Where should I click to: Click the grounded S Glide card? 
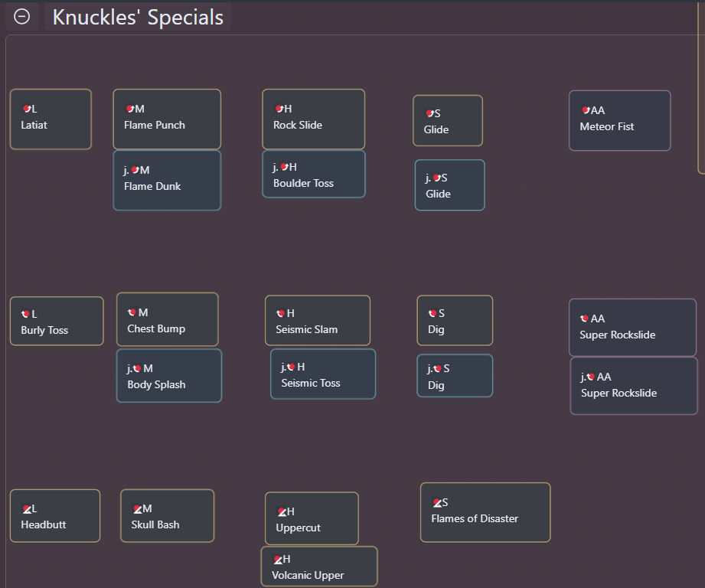point(448,120)
